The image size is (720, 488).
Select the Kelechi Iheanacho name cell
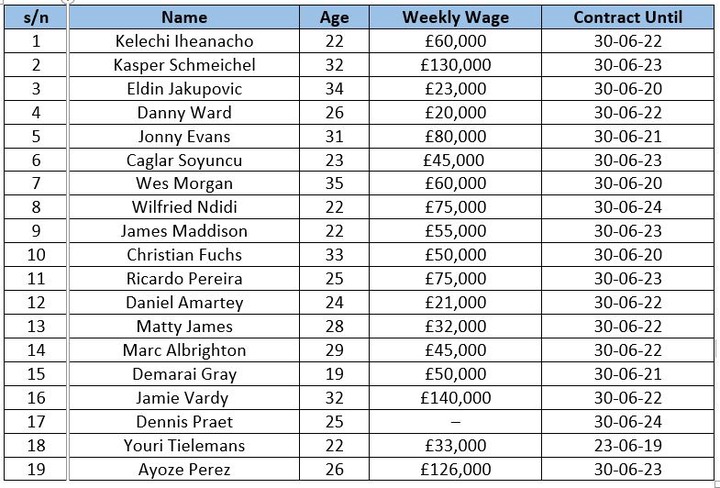tap(184, 41)
